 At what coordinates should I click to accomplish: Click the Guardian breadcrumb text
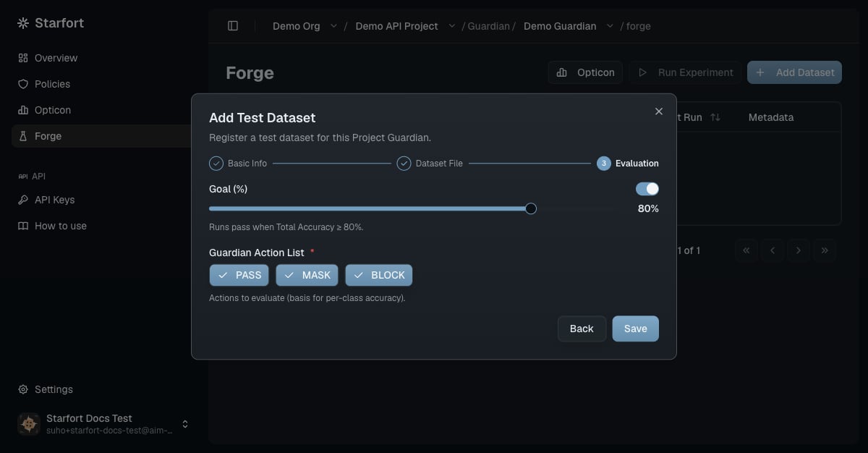pyautogui.click(x=489, y=26)
